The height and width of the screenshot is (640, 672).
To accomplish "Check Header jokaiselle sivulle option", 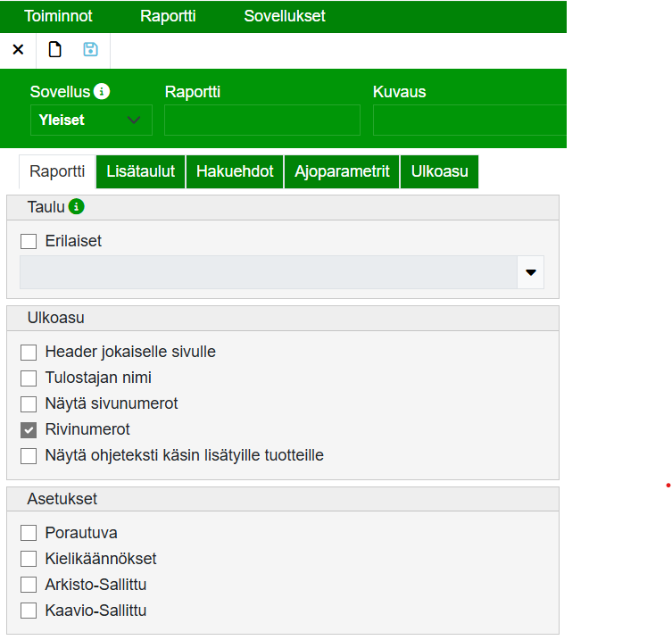I will tap(29, 352).
